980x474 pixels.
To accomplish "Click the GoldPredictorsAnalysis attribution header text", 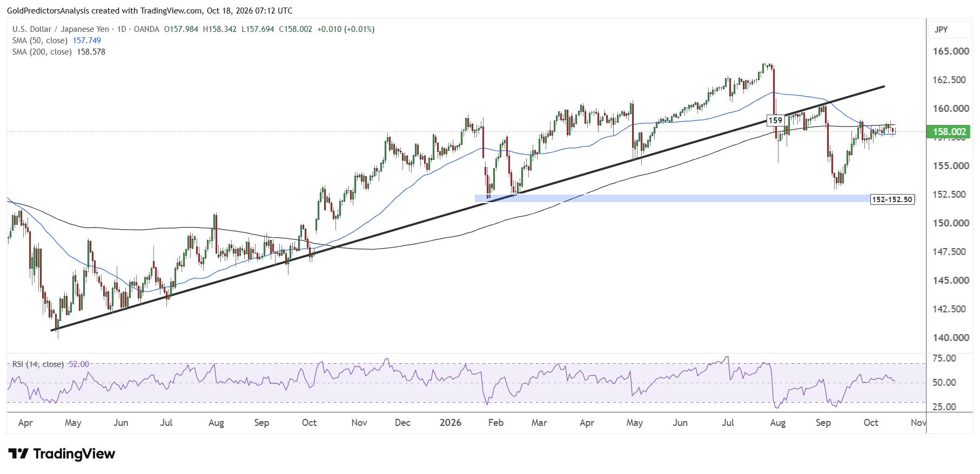I will pyautogui.click(x=150, y=11).
